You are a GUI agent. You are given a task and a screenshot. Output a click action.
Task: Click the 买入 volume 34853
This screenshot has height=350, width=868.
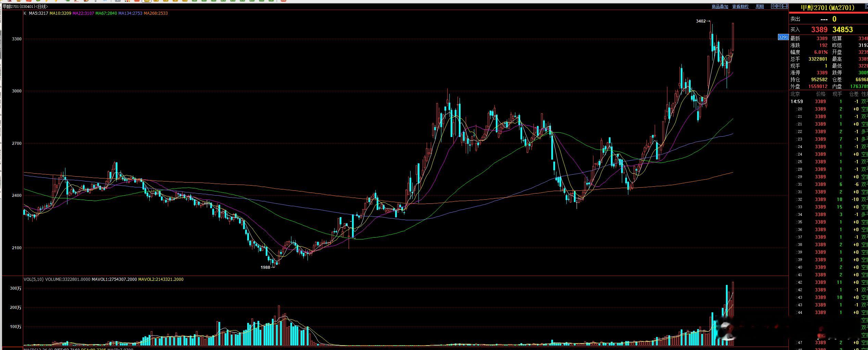point(843,30)
